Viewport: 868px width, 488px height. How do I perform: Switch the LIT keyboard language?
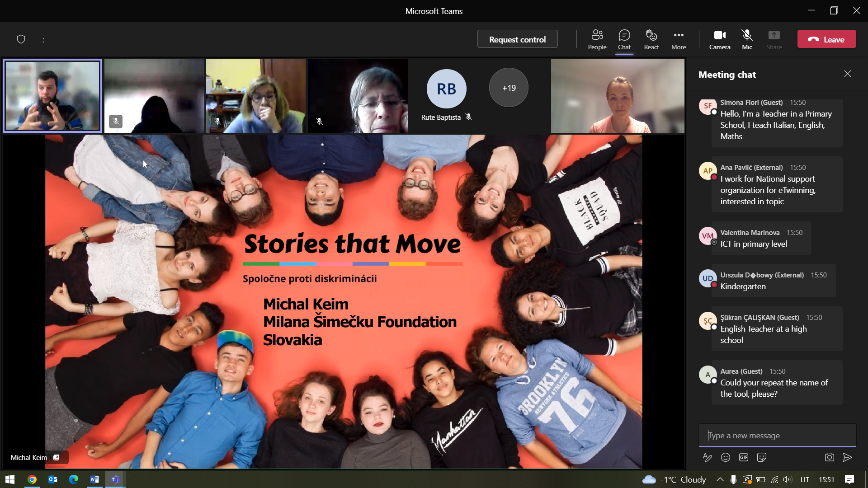pyautogui.click(x=805, y=479)
